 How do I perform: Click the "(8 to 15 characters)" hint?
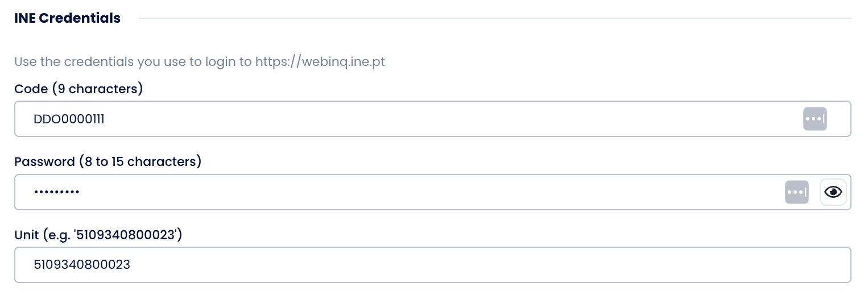(x=140, y=162)
